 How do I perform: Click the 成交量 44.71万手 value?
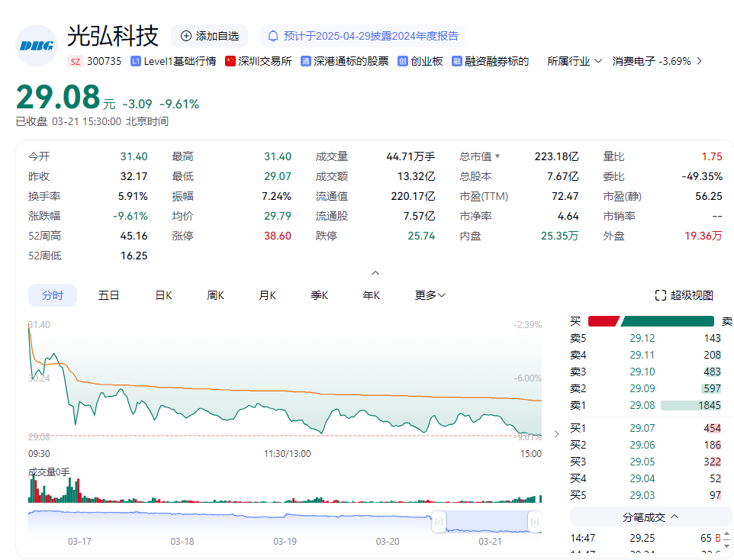point(410,156)
